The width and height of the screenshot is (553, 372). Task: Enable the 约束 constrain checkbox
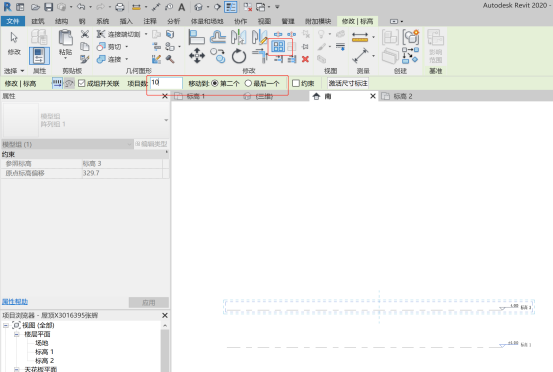point(296,83)
